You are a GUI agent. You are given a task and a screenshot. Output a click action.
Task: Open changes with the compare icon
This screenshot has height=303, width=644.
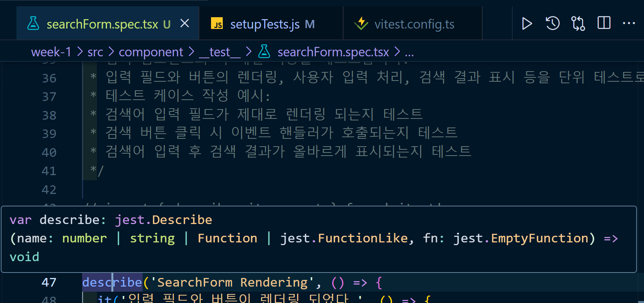point(578,23)
